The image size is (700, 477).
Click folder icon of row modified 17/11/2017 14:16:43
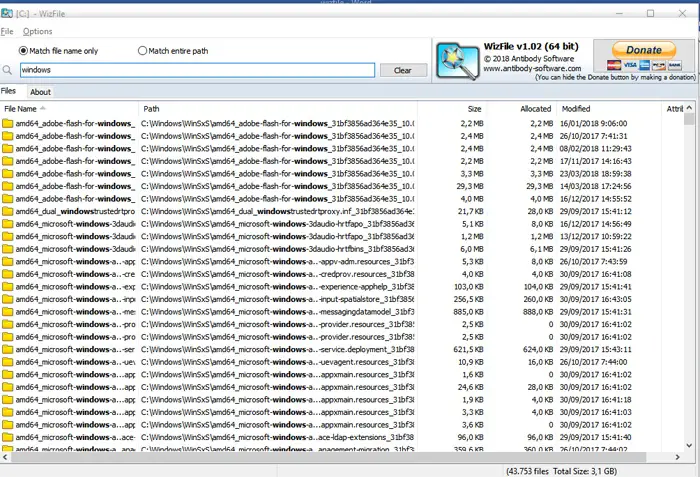click(x=8, y=161)
